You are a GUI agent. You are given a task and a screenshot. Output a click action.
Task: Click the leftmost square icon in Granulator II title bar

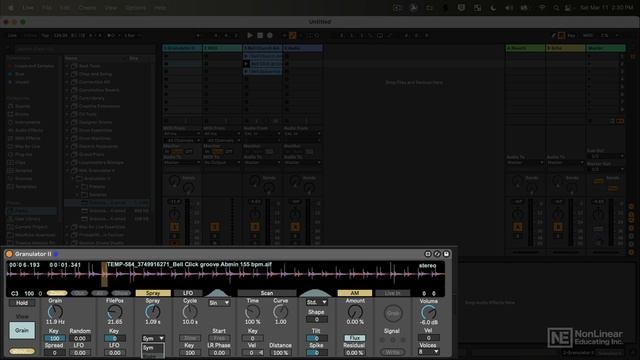coord(428,254)
